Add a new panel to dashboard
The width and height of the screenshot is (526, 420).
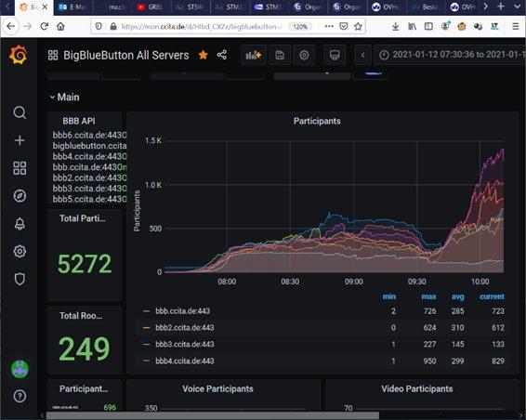point(254,55)
